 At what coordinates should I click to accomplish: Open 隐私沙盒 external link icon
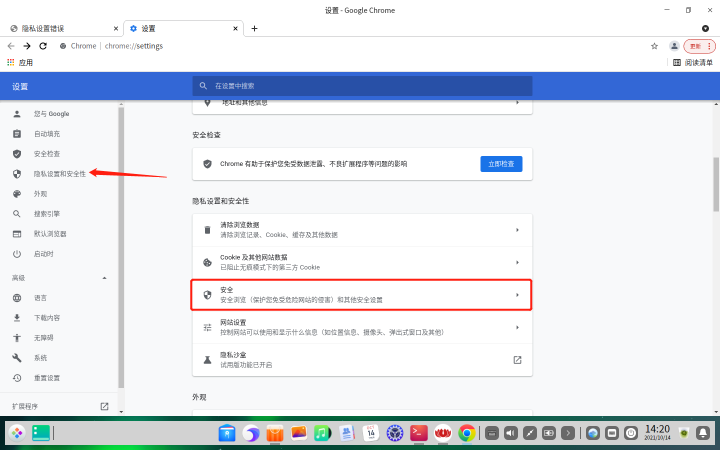(517, 360)
